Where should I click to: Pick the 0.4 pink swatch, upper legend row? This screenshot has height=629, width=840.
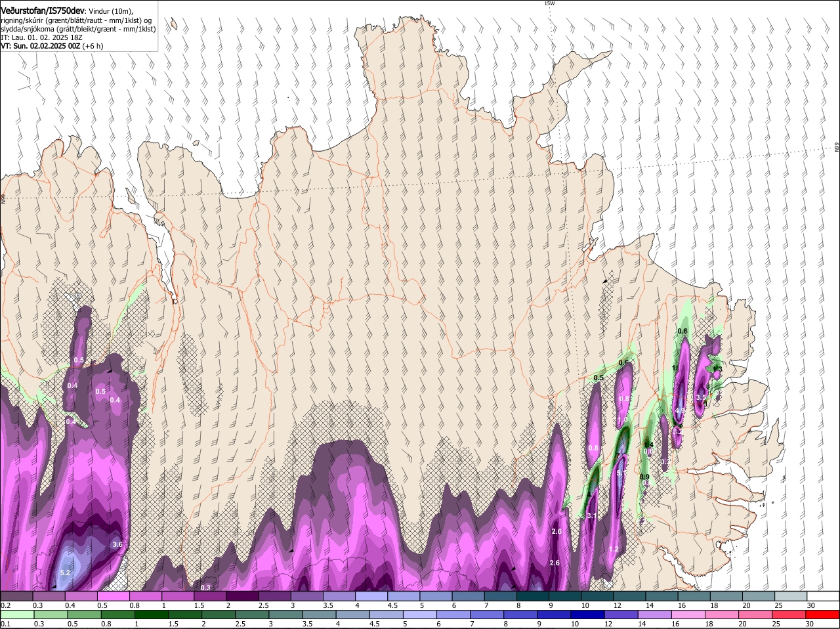point(81,596)
